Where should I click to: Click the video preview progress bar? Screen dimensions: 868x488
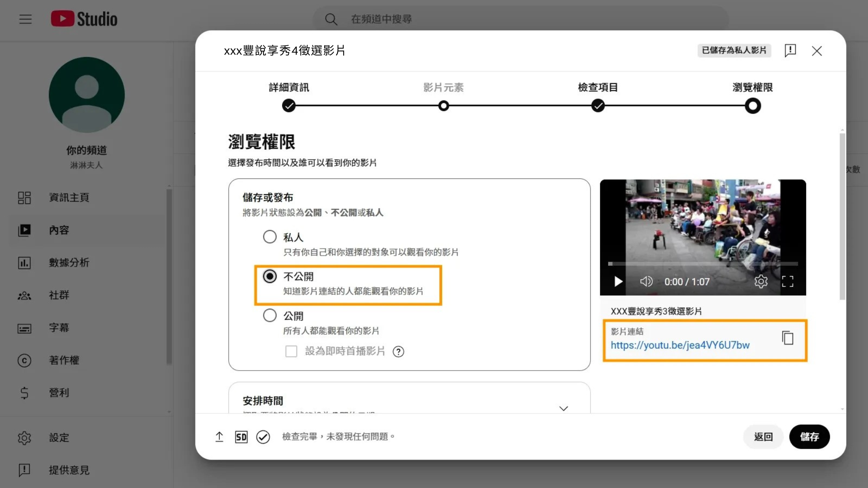coord(703,263)
